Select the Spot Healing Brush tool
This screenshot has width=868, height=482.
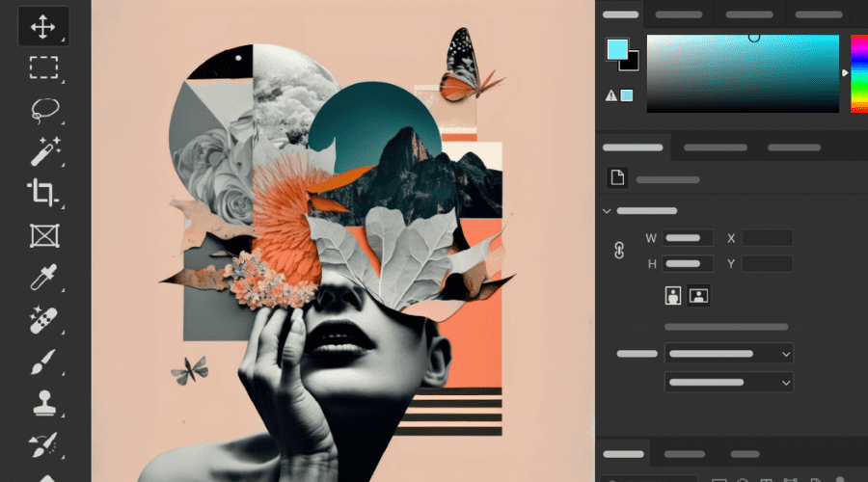[x=43, y=319]
